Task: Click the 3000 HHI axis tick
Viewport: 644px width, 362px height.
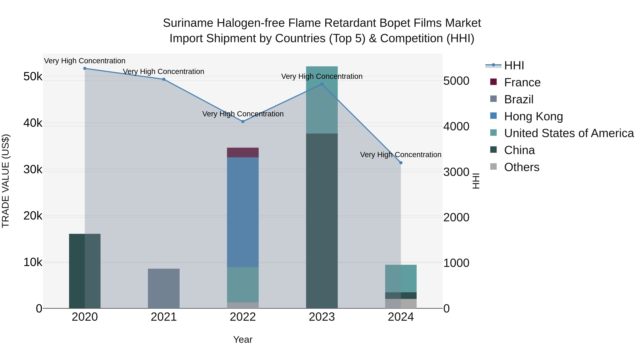Action: point(457,172)
